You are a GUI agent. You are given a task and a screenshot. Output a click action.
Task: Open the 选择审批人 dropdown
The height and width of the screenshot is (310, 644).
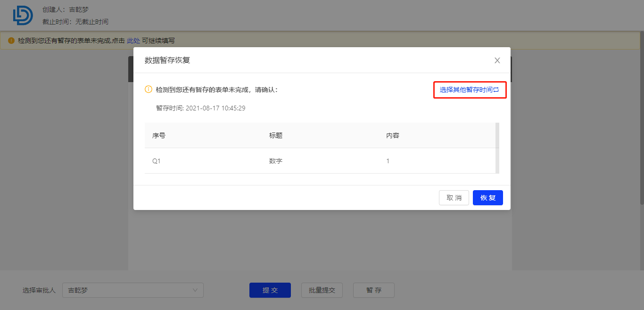coord(132,290)
